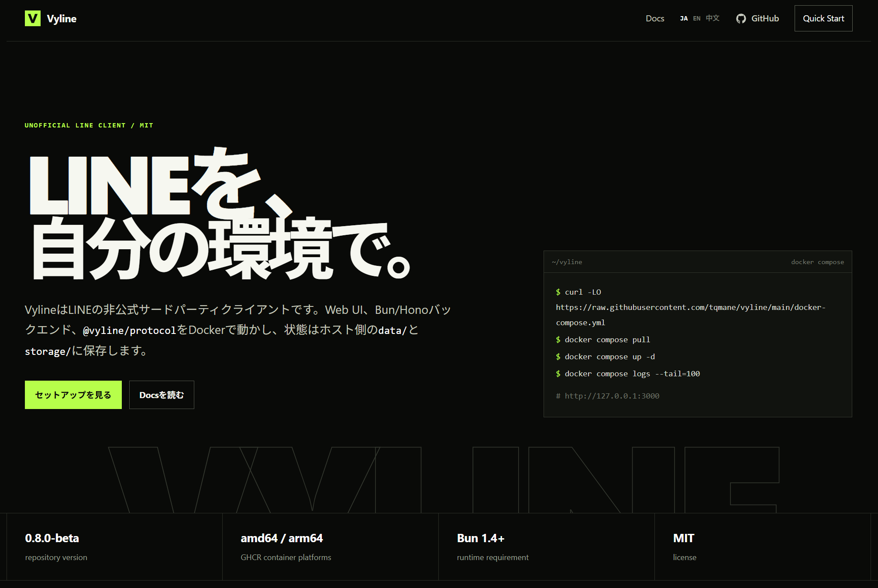878x588 pixels.
Task: Click the 'amd64 / arm64' platforms value
Action: point(282,538)
